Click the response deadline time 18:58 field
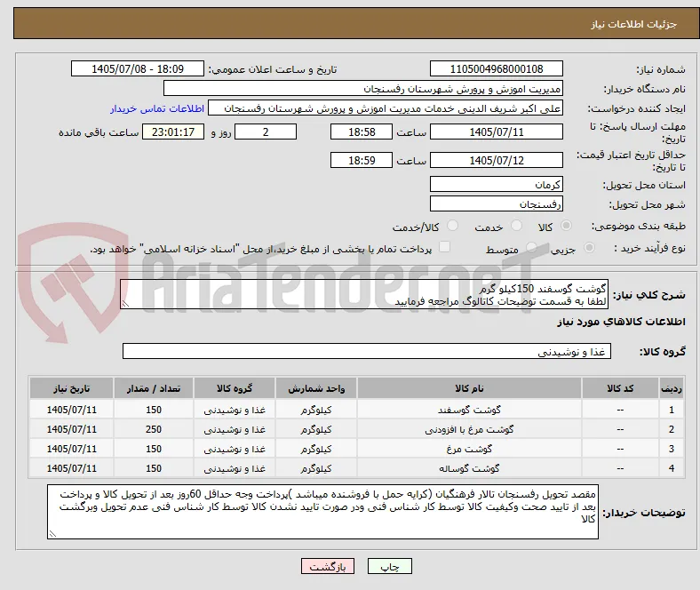This screenshot has width=700, height=590. tap(362, 132)
